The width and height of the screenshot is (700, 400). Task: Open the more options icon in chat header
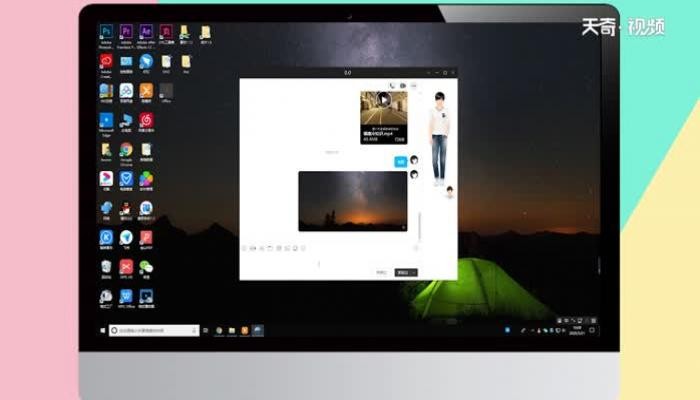[413, 85]
